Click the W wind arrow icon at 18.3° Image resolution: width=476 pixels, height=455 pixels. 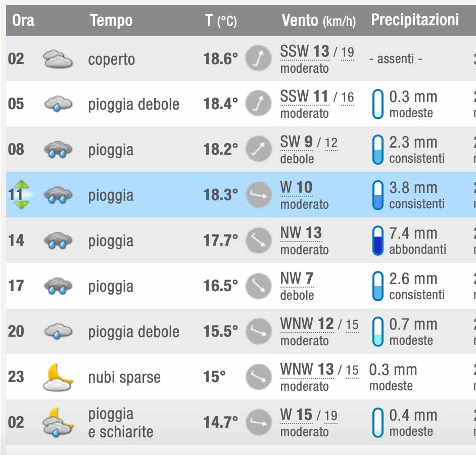(x=258, y=195)
